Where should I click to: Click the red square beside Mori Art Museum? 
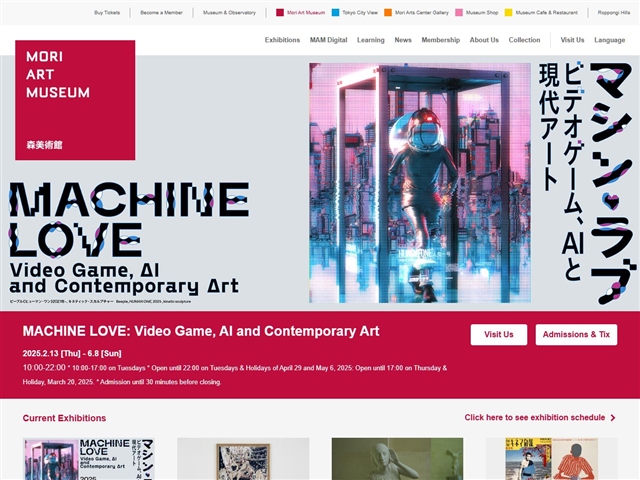281,13
